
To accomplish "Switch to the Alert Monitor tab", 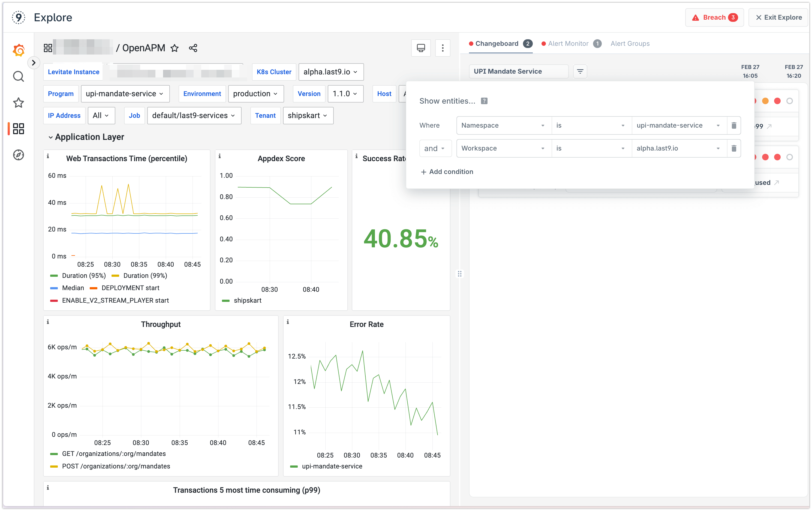I will coord(568,44).
